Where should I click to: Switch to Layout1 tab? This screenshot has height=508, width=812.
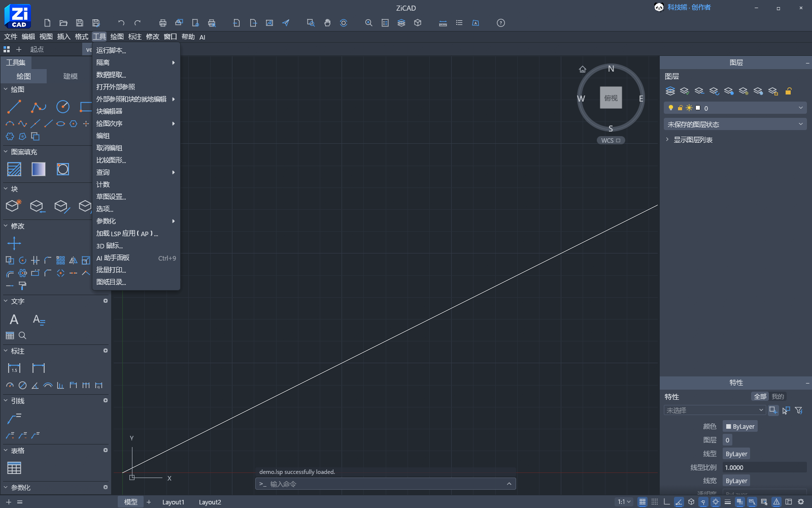click(x=173, y=502)
